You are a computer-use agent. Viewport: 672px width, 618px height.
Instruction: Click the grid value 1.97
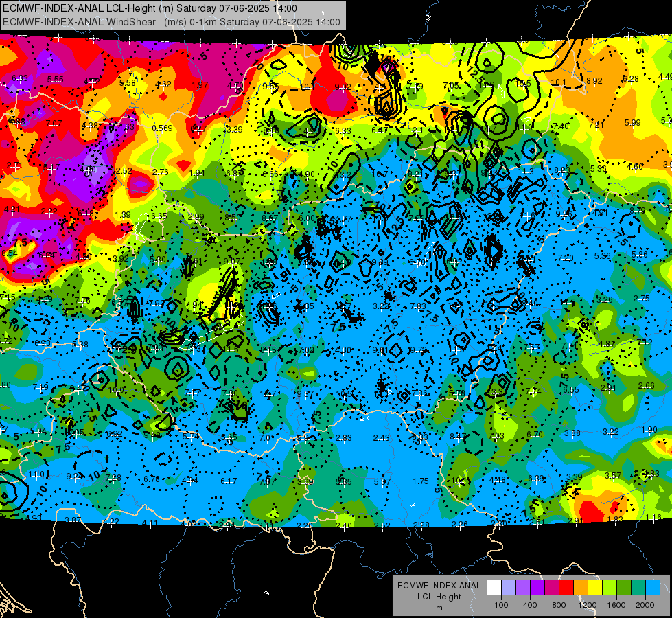[x=200, y=85]
